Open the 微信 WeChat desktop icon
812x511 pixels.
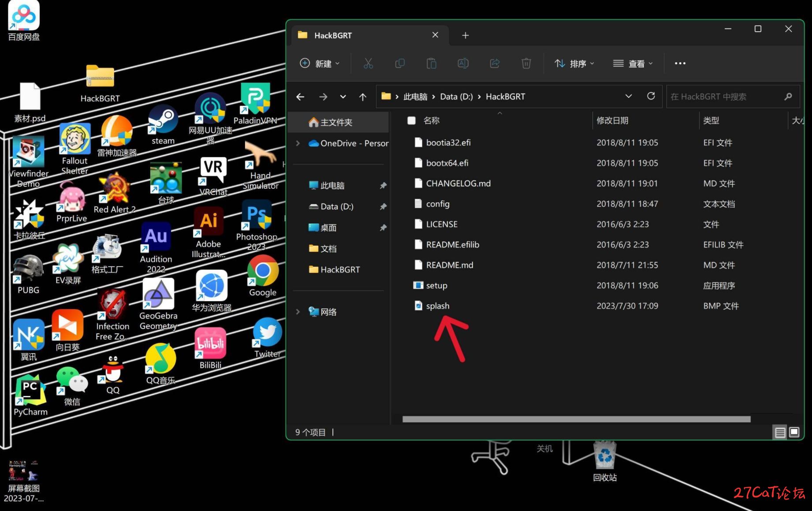pos(72,386)
